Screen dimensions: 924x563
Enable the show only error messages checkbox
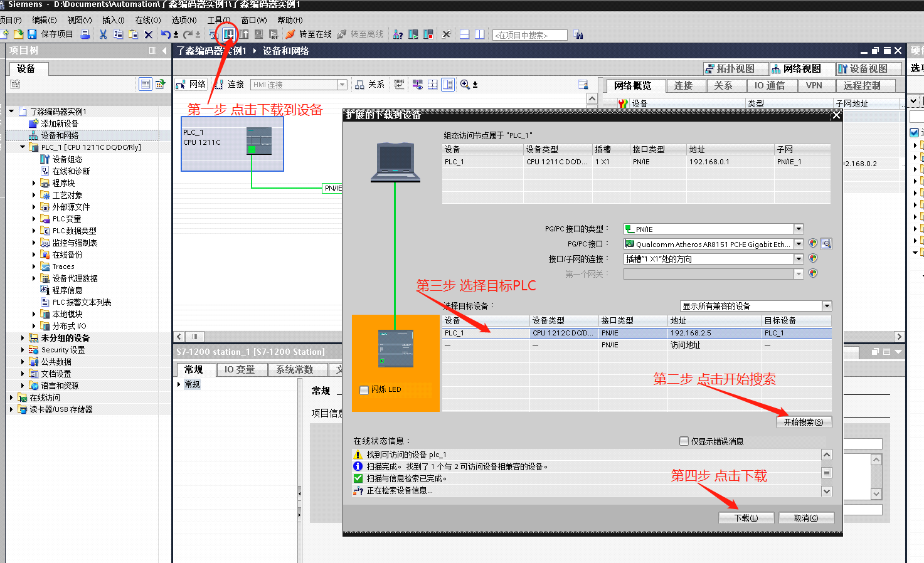(x=684, y=441)
